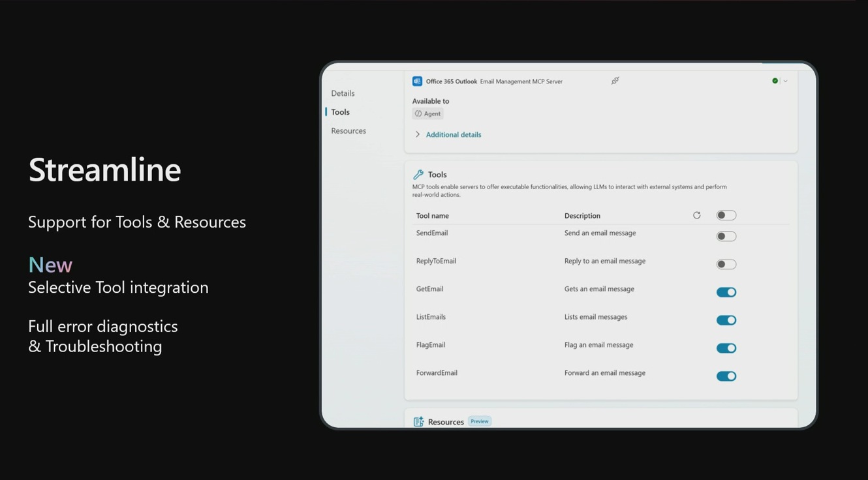Viewport: 868px width, 480px height.
Task: Turn off the ListEmails toggle
Action: coord(726,320)
